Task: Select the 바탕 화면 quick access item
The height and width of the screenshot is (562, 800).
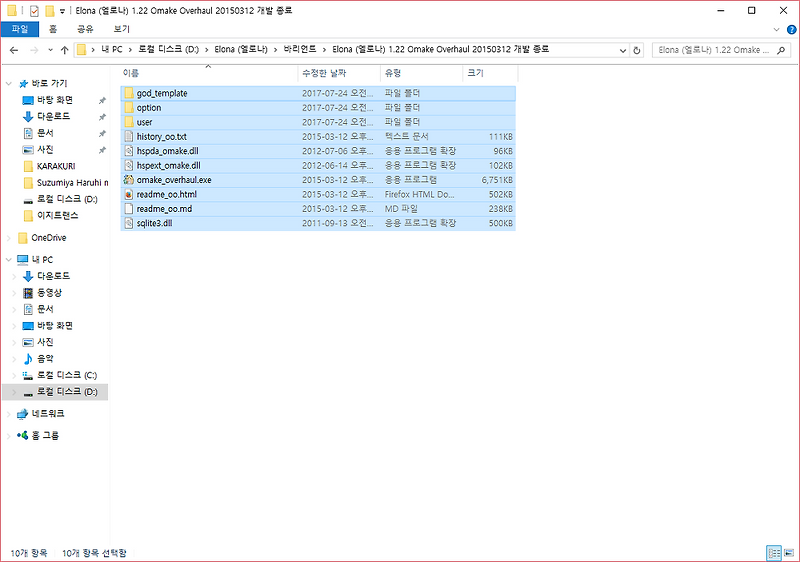Action: point(55,100)
